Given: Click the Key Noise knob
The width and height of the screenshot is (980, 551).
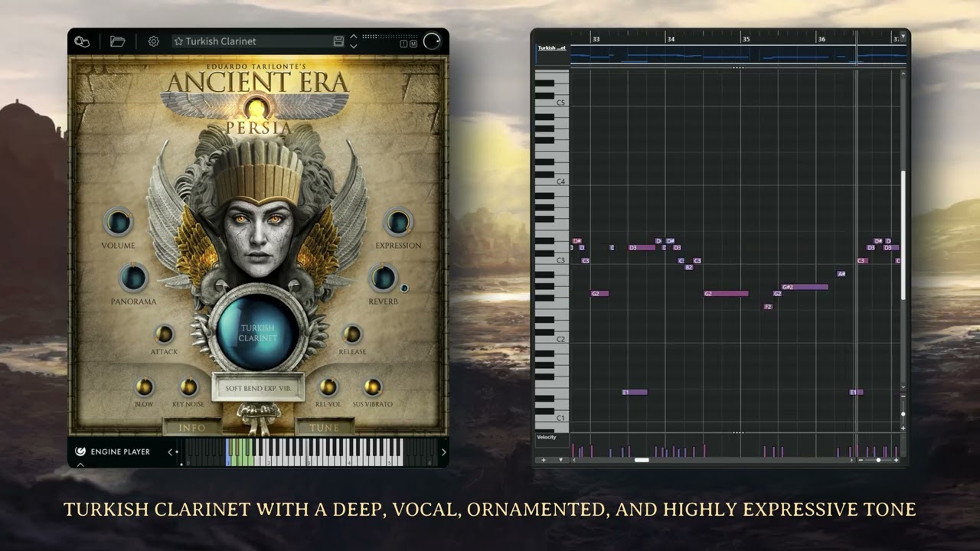Looking at the screenshot, I should [x=188, y=387].
